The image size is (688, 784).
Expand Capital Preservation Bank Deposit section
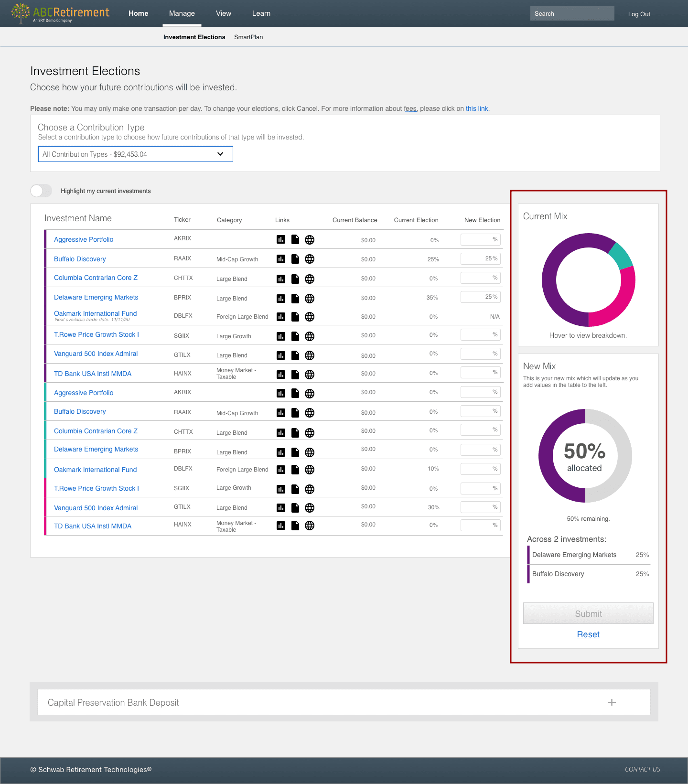pyautogui.click(x=612, y=702)
